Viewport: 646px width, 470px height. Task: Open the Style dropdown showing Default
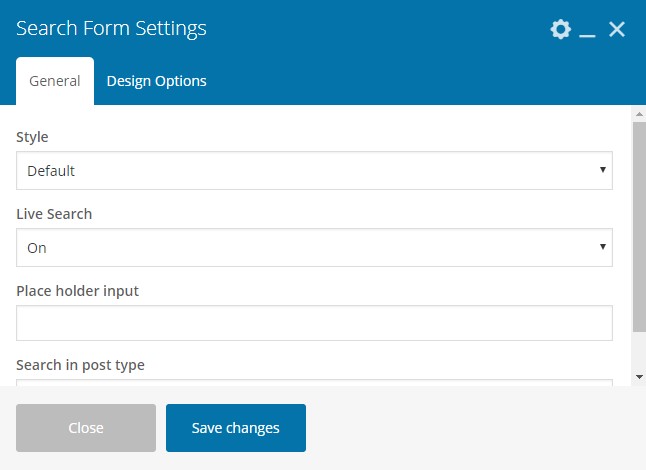click(314, 171)
